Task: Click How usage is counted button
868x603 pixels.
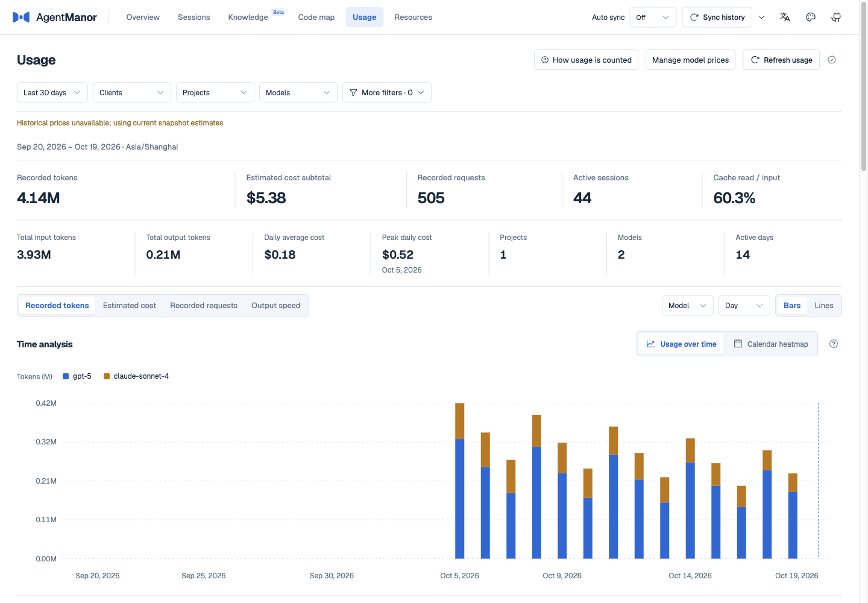Action: pyautogui.click(x=586, y=60)
